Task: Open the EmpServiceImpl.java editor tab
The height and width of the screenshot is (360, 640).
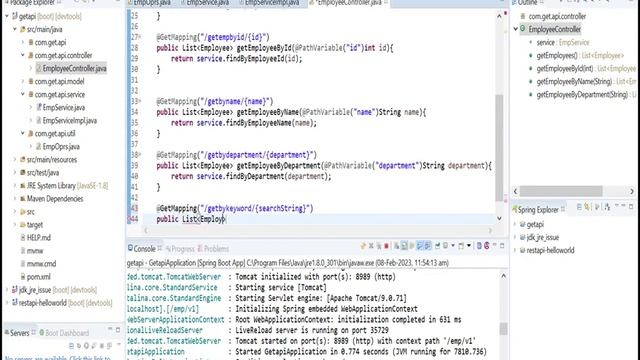Action: (269, 3)
